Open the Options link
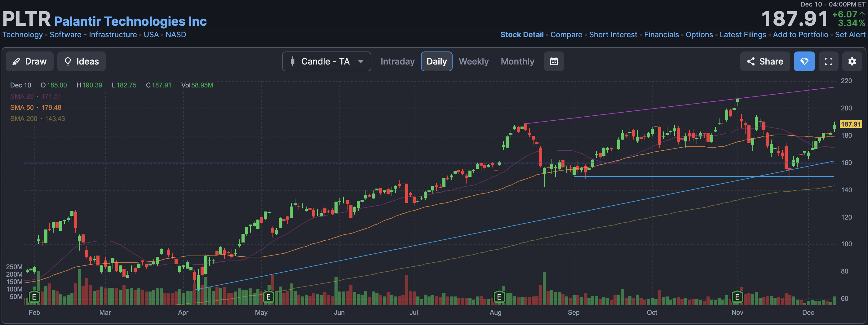868x325 pixels. point(699,35)
